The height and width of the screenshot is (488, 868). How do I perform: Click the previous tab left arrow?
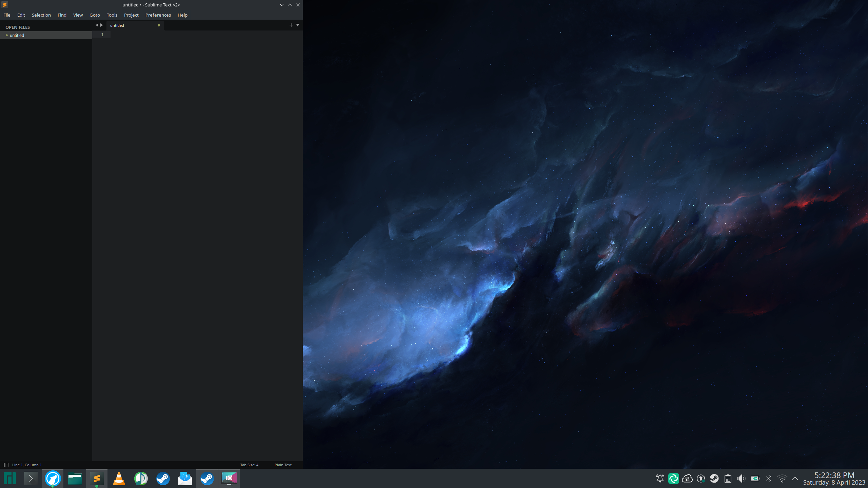(x=97, y=25)
